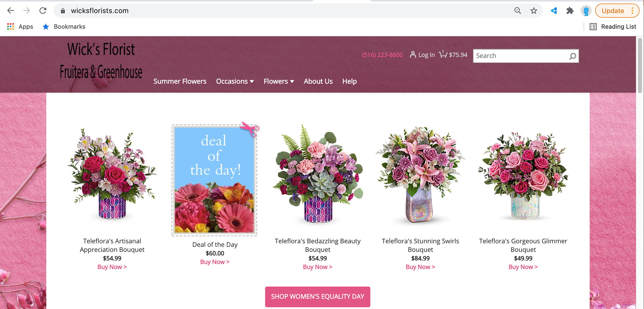
Task: Click the Teleflora's Artisanal Appreciation Bouquet title
Action: tap(112, 245)
